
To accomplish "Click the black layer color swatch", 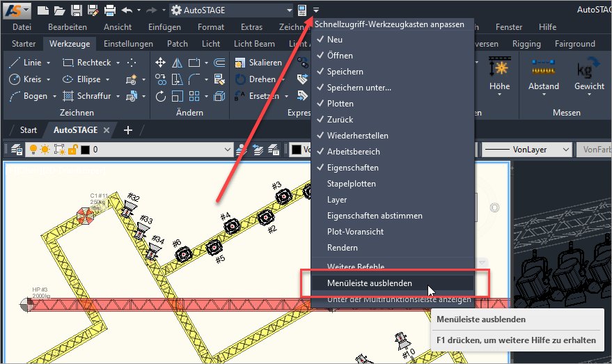I will tap(85, 150).
